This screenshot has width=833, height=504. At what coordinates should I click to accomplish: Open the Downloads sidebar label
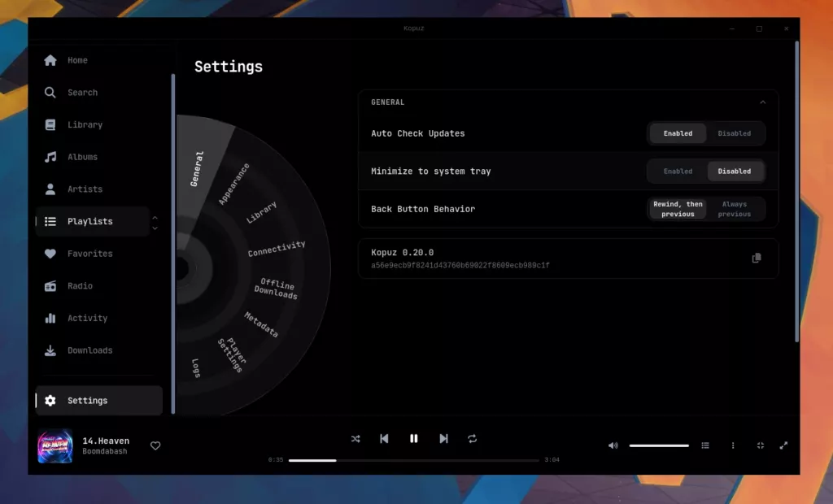[89, 350]
